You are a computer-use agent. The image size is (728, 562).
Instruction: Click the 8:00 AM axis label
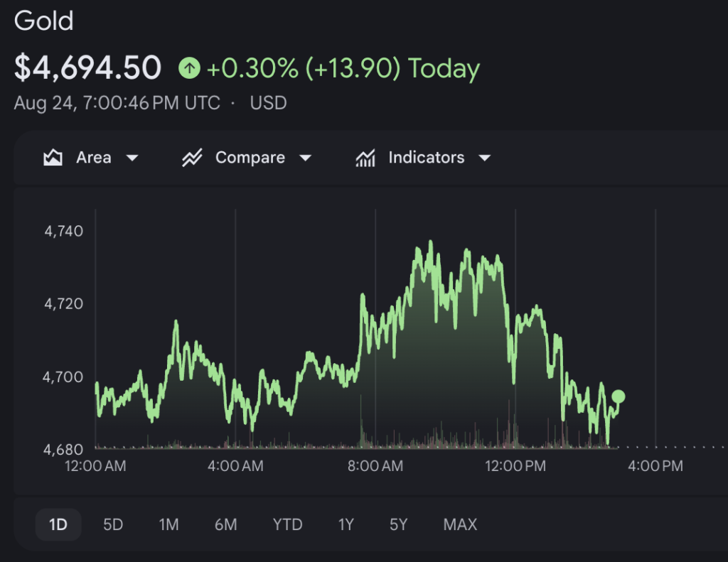[x=375, y=466]
